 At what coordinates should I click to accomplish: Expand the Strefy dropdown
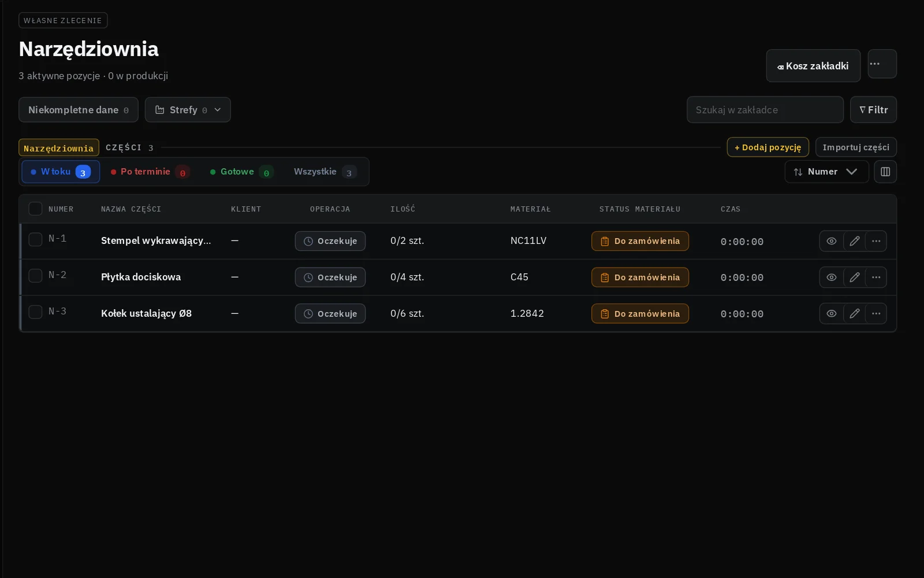click(x=188, y=110)
